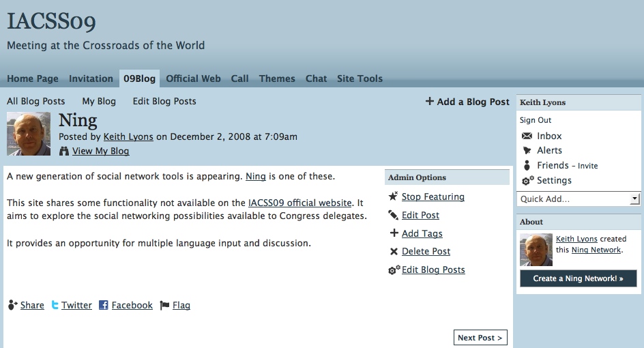Click the binoculars icon by View My Blog

63,151
